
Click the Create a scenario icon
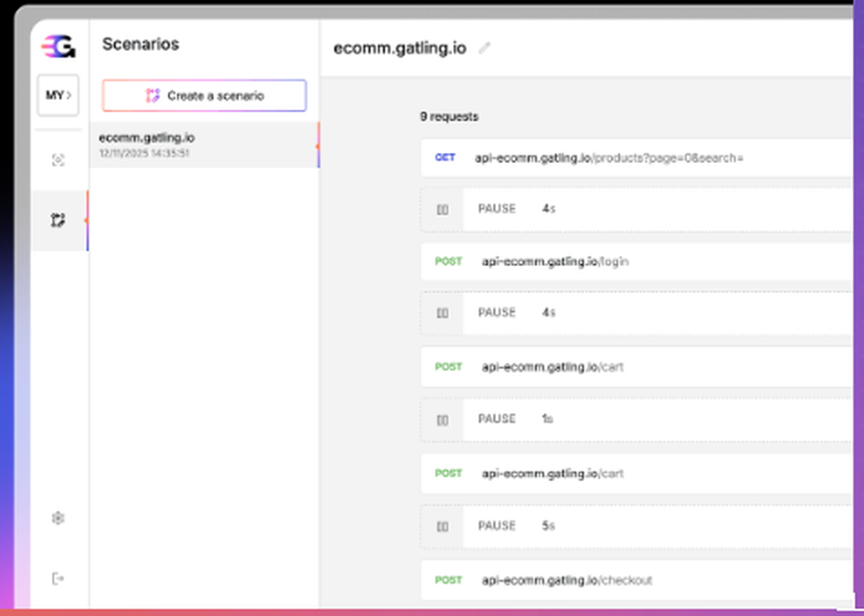click(154, 95)
